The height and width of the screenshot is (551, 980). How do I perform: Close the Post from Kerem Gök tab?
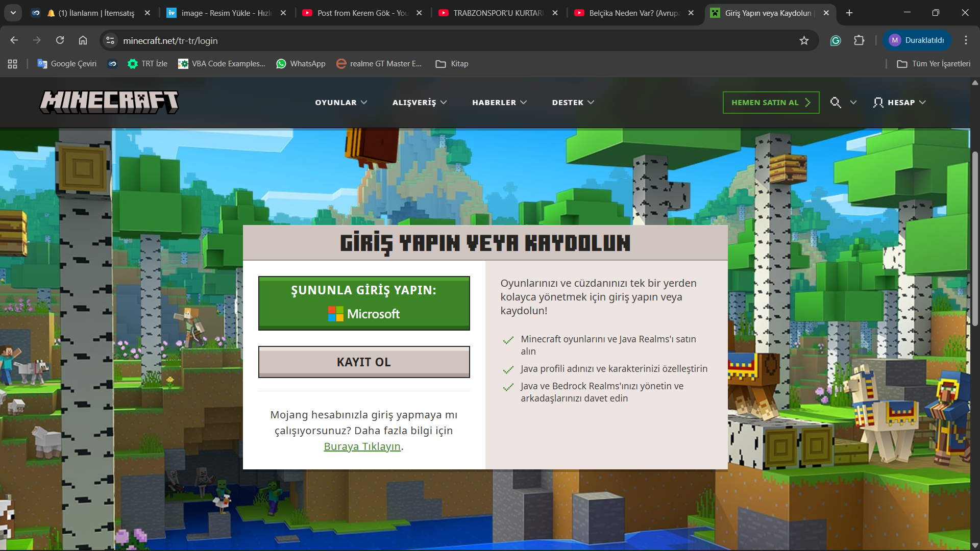(419, 13)
